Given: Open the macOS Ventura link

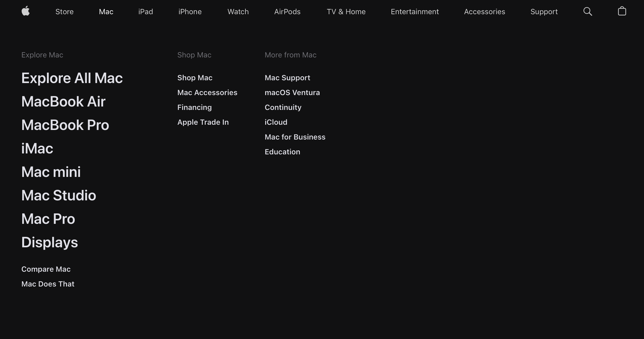Looking at the screenshot, I should coord(292,93).
